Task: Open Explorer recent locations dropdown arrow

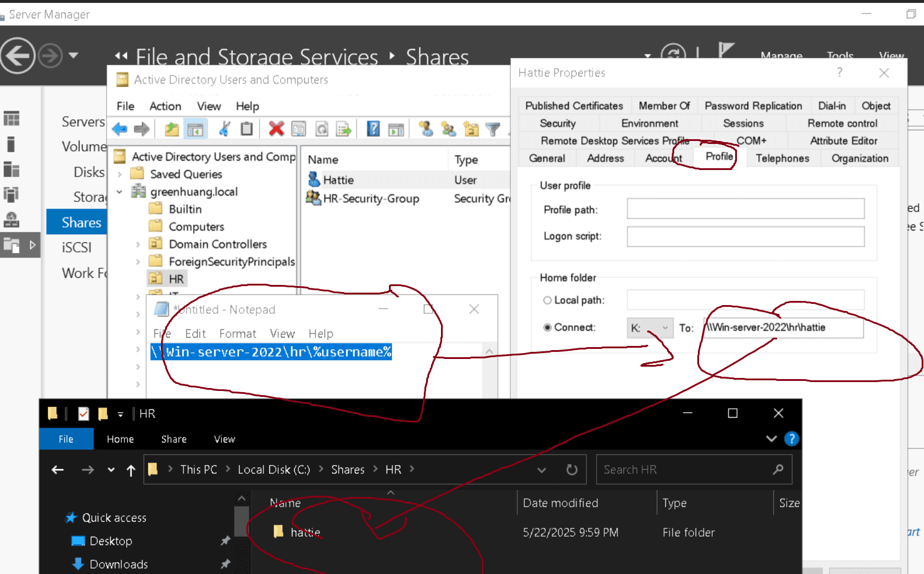Action: coord(111,470)
